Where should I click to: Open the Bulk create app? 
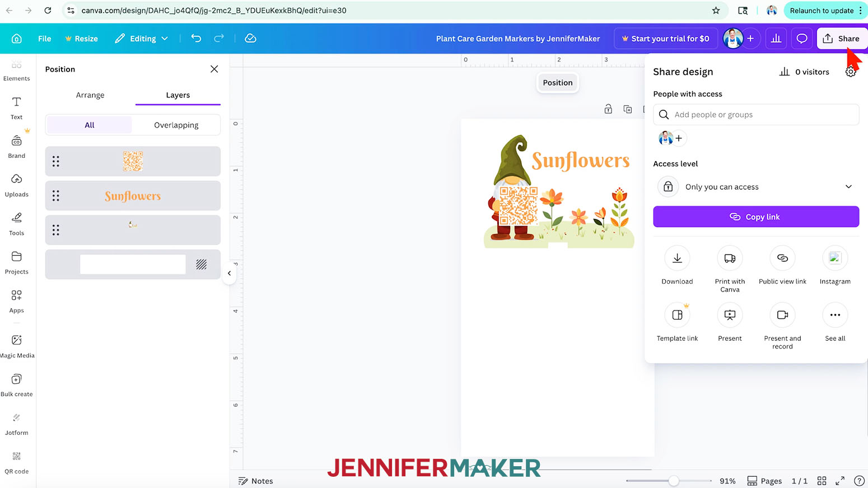pos(17,385)
